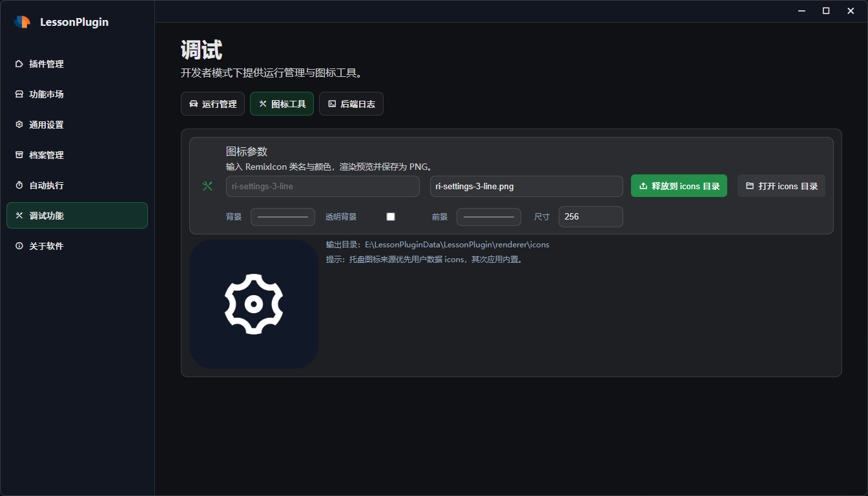Click the archive icon beside 档案管理

pyautogui.click(x=19, y=155)
